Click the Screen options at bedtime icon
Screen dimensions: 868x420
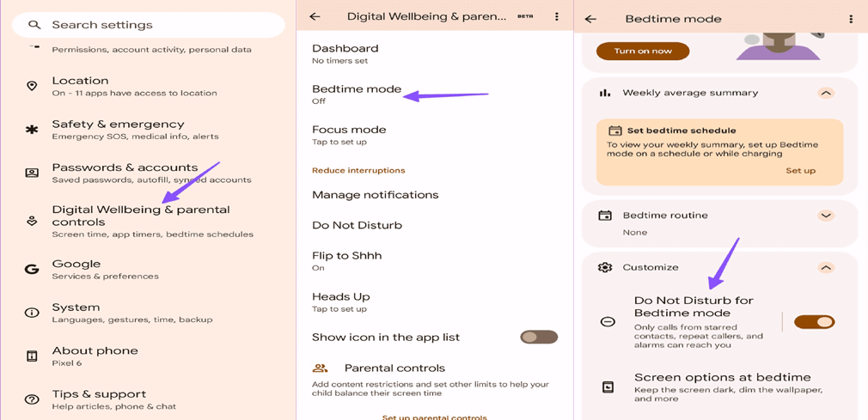pos(608,387)
